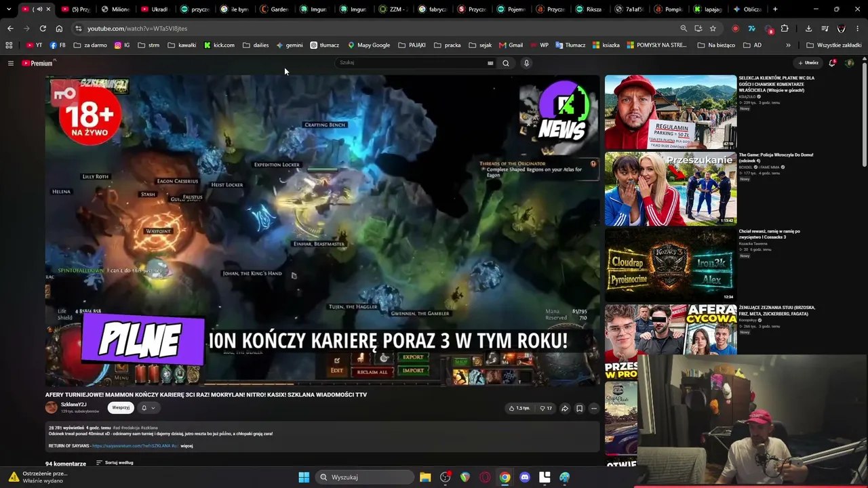Open the pracka bookmark folder
This screenshot has width=868, height=488.
point(447,45)
